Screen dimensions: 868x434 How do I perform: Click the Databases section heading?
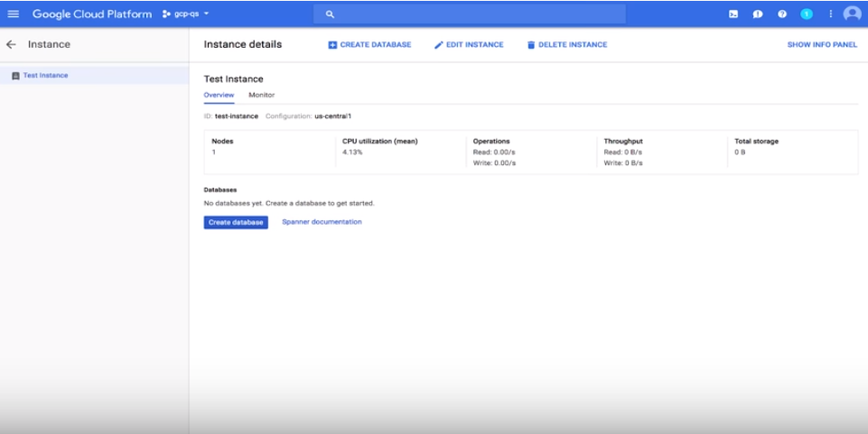tap(220, 189)
